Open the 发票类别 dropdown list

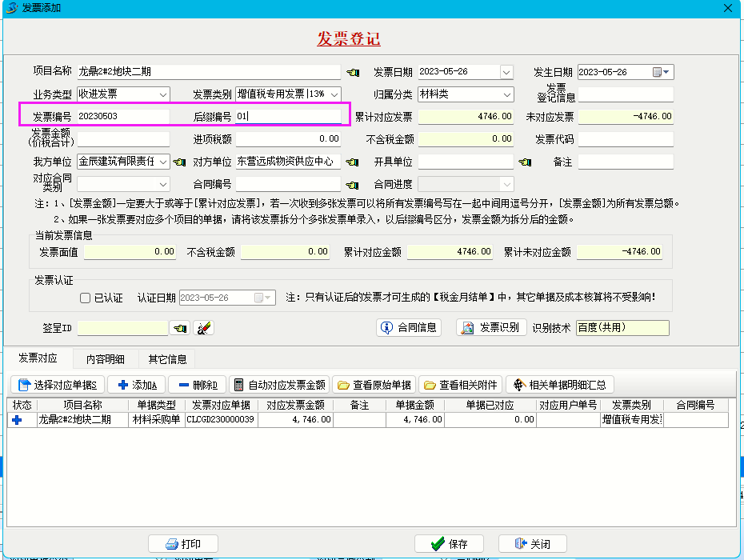(334, 94)
